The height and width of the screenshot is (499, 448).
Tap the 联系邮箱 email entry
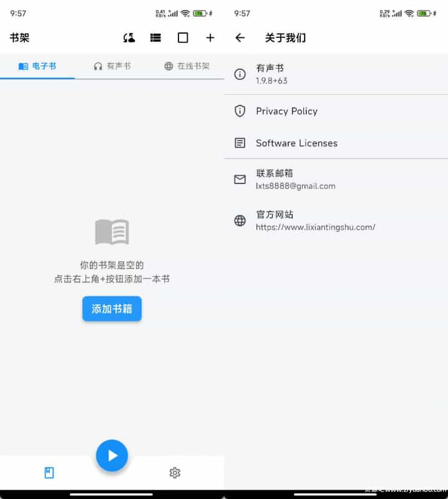(295, 179)
